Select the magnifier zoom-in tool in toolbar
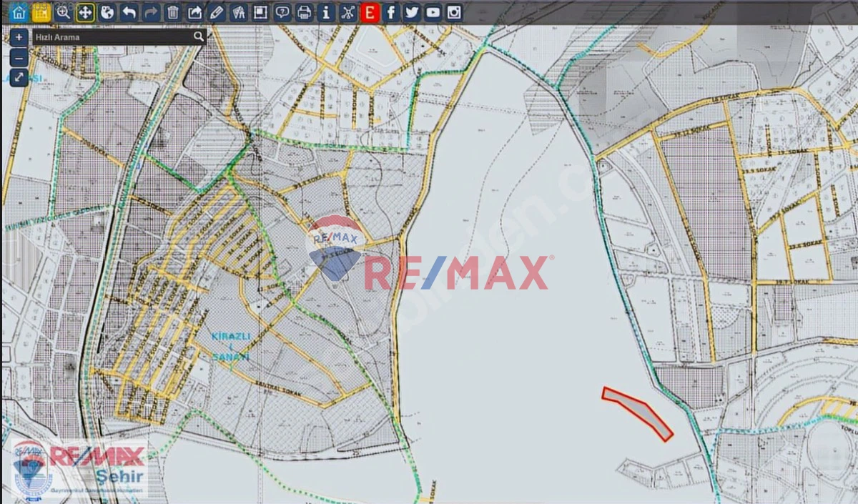This screenshot has height=504, width=858. 64,12
